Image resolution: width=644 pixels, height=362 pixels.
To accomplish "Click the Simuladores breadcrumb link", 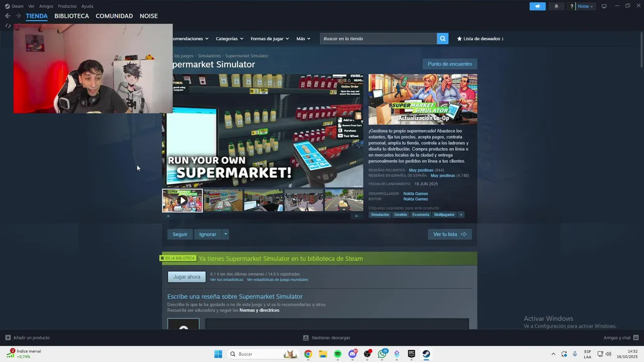I will tap(209, 56).
